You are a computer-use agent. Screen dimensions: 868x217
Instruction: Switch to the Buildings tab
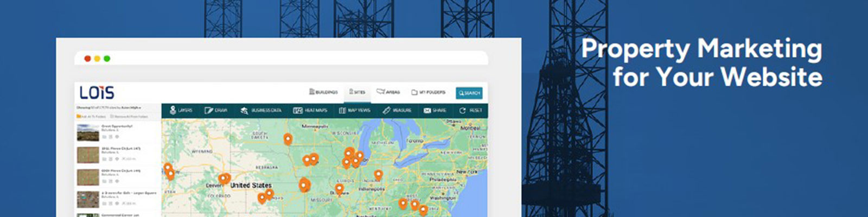point(323,93)
